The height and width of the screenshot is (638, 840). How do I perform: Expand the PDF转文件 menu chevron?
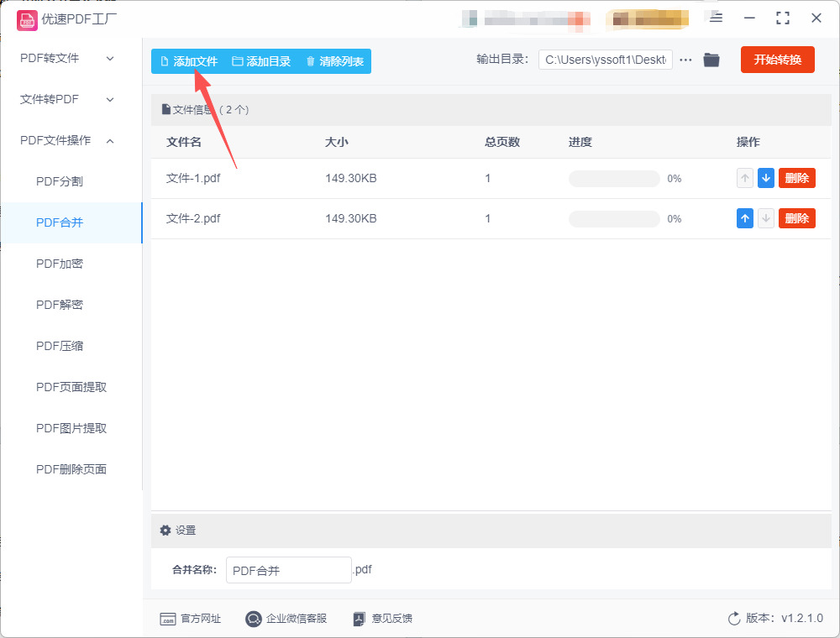(x=110, y=58)
